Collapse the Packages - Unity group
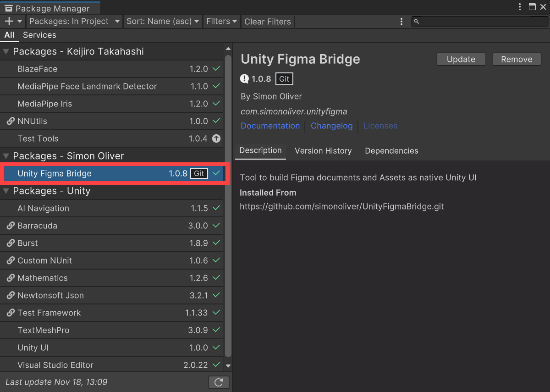The width and height of the screenshot is (550, 392). click(x=6, y=191)
